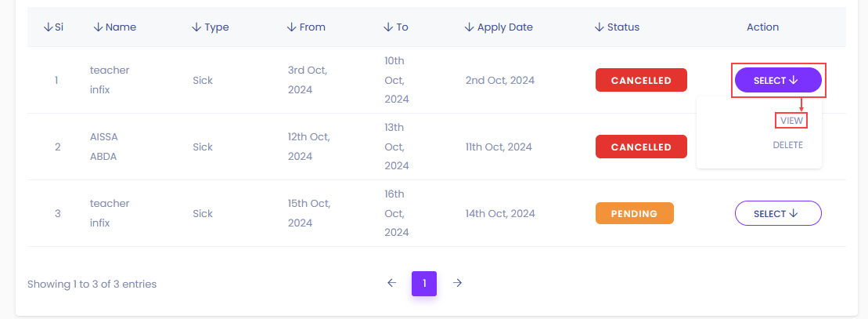Screen dimensions: 868x319
Task: Click CANCELLED status badge for teacher infix
Action: point(641,81)
